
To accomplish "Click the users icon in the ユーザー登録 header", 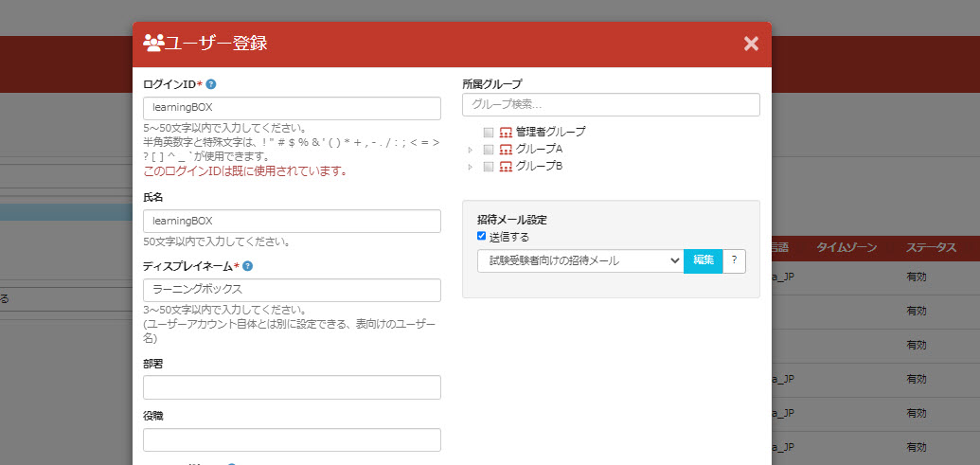I will point(153,43).
